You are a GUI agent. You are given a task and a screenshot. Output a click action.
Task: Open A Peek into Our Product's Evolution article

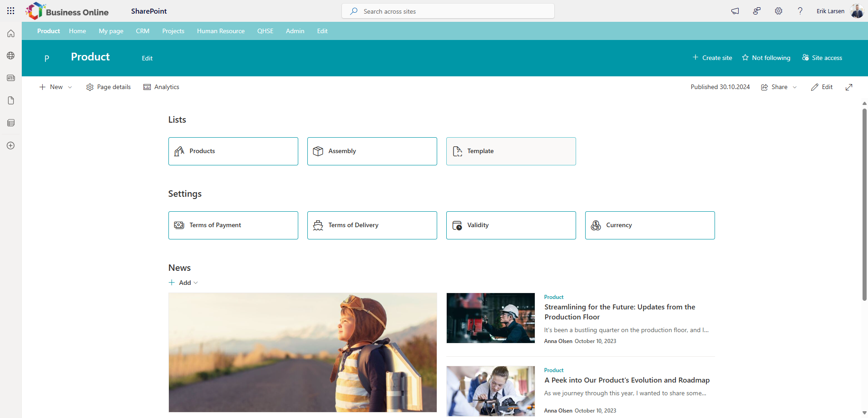coord(627,380)
